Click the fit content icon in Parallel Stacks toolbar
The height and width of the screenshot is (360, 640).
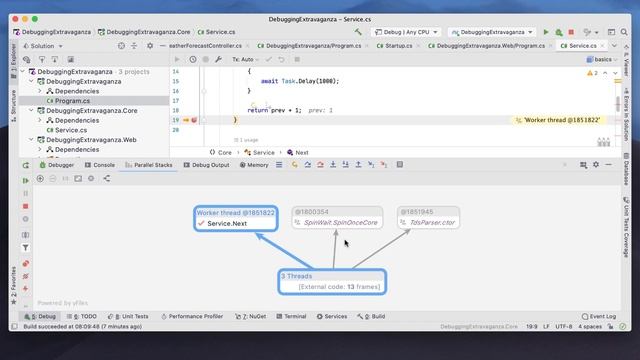(x=78, y=178)
